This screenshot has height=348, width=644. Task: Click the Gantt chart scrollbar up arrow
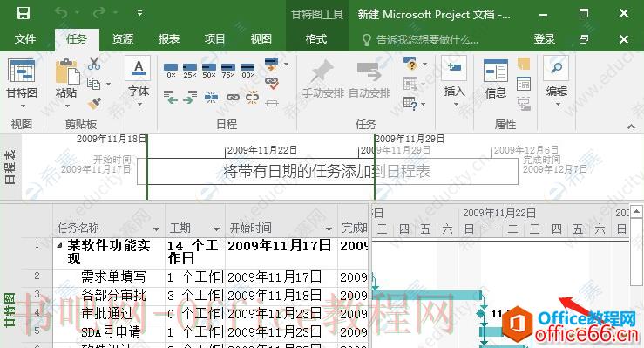(x=636, y=212)
